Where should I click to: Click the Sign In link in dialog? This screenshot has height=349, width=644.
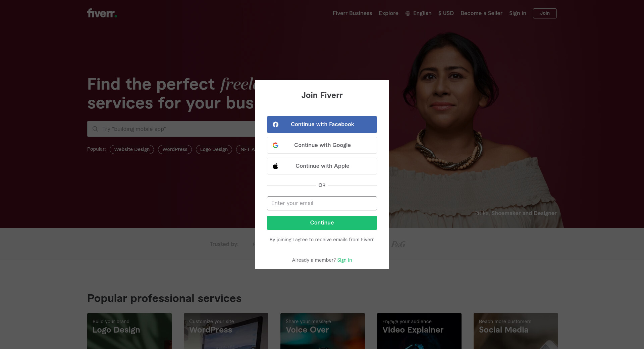pos(344,260)
